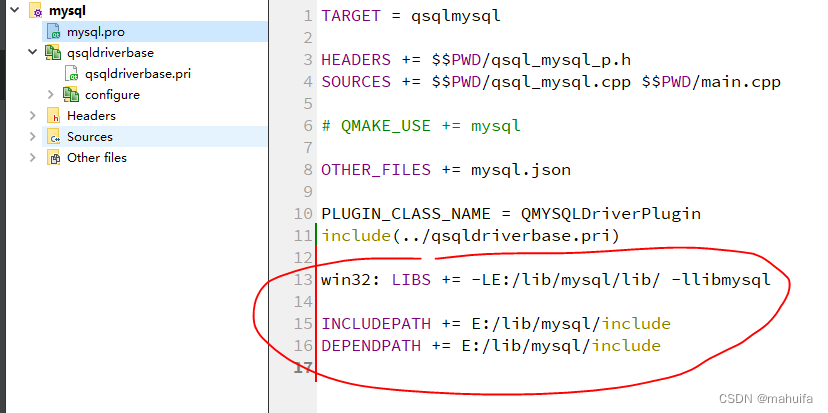The image size is (828, 413).
Task: Click the LIBS keyword on line 13
Action: [411, 279]
